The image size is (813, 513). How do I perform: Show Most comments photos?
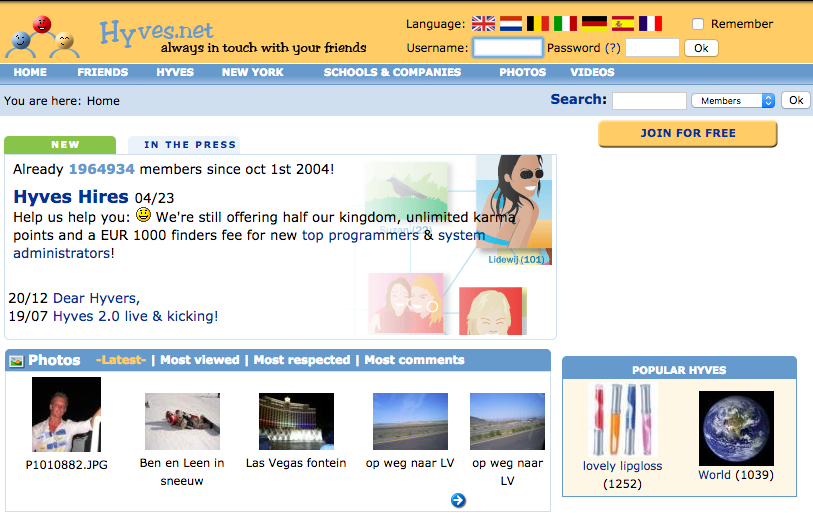(414, 360)
